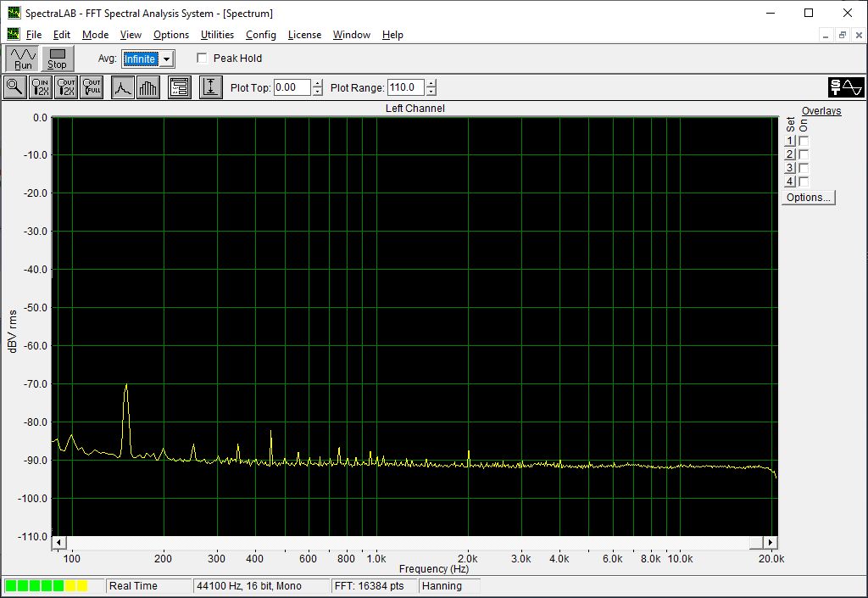Click the Overlays Options... button
Screen dimensions: 868x598
pos(808,198)
